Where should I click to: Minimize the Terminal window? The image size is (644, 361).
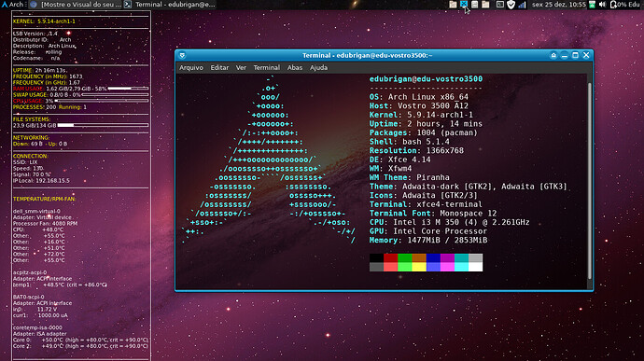(565, 55)
